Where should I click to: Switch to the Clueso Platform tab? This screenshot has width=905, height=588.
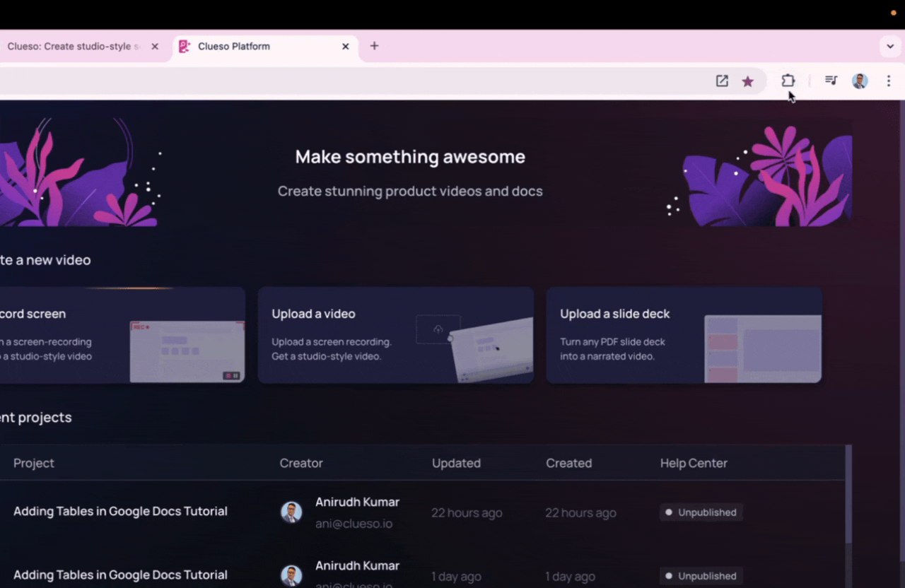[265, 47]
